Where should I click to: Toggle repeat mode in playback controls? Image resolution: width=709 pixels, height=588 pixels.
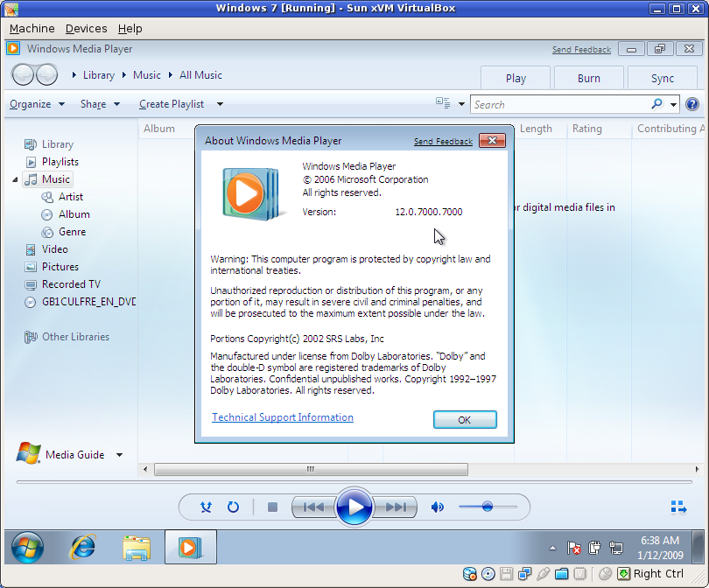[233, 507]
